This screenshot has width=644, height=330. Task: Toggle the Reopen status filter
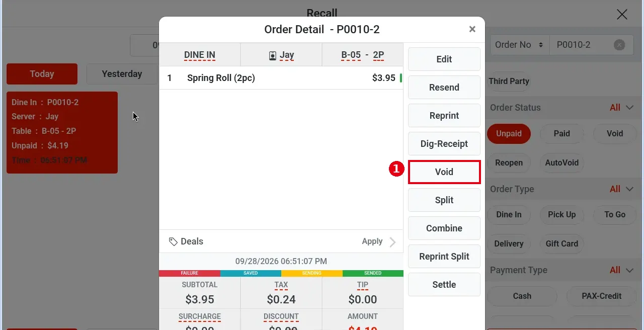509,162
